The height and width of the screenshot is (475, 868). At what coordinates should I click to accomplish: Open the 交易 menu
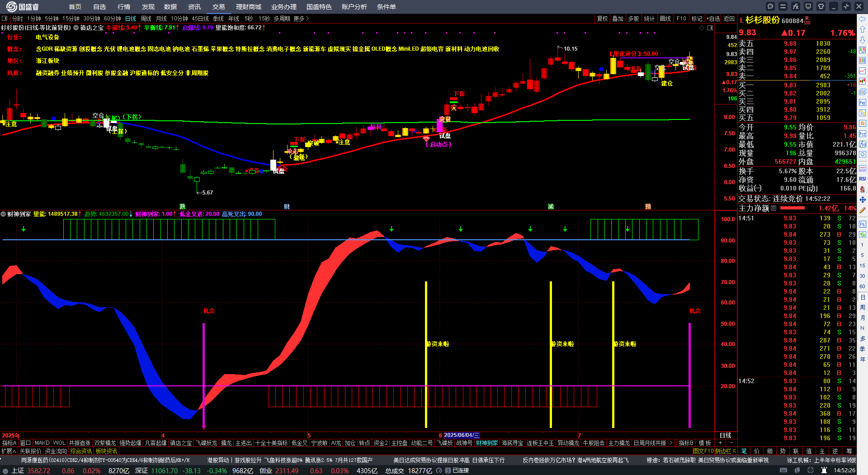click(x=219, y=7)
